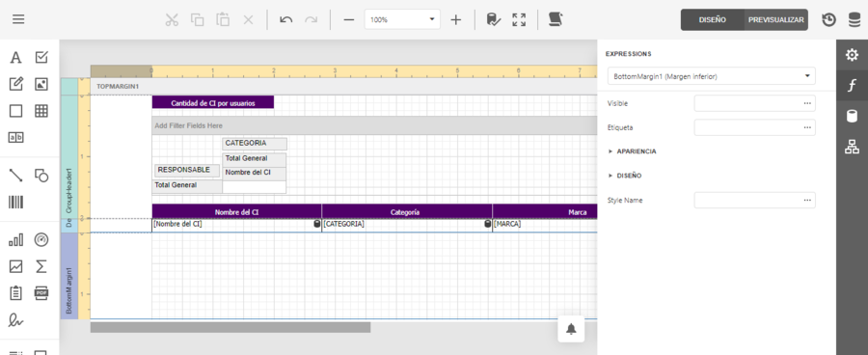
Task: Click the Undo button
Action: (285, 20)
